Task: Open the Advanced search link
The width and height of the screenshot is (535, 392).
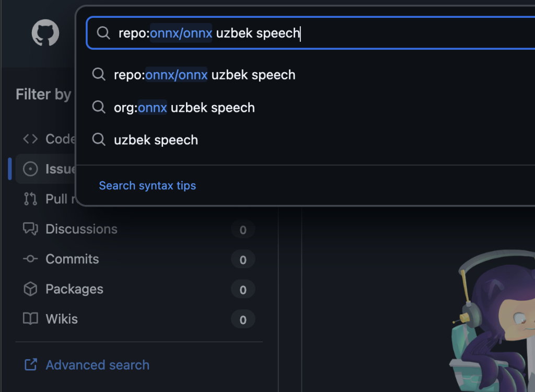Action: tap(97, 365)
